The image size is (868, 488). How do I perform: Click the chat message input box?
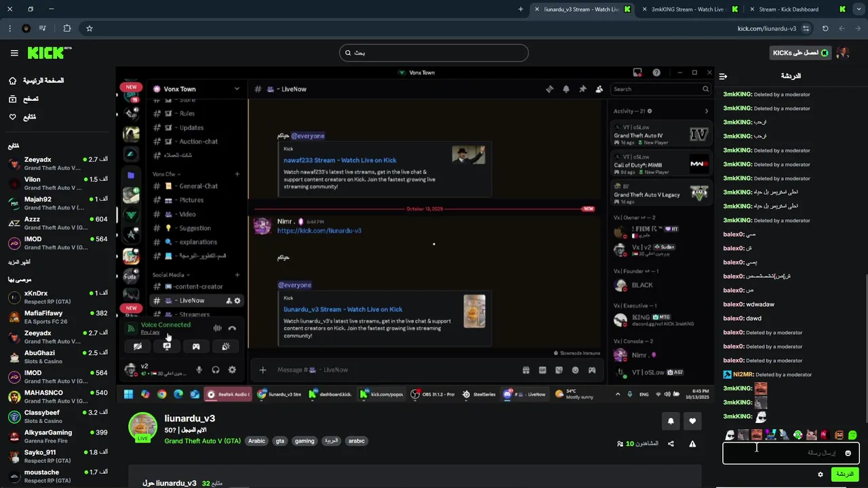(791, 453)
